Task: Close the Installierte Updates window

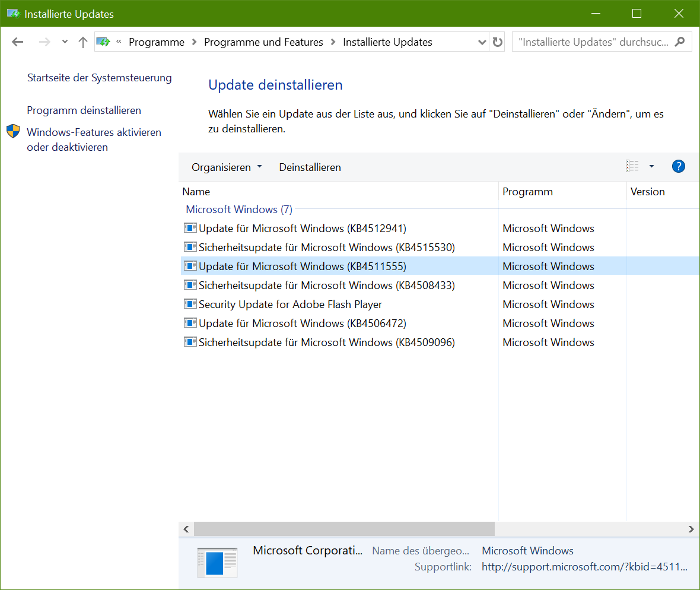Action: pos(679,14)
